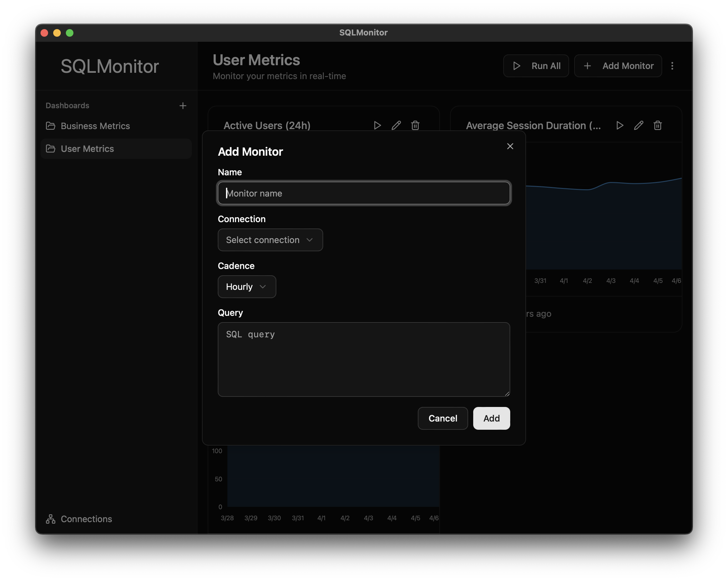Click the Query field label

click(x=230, y=313)
